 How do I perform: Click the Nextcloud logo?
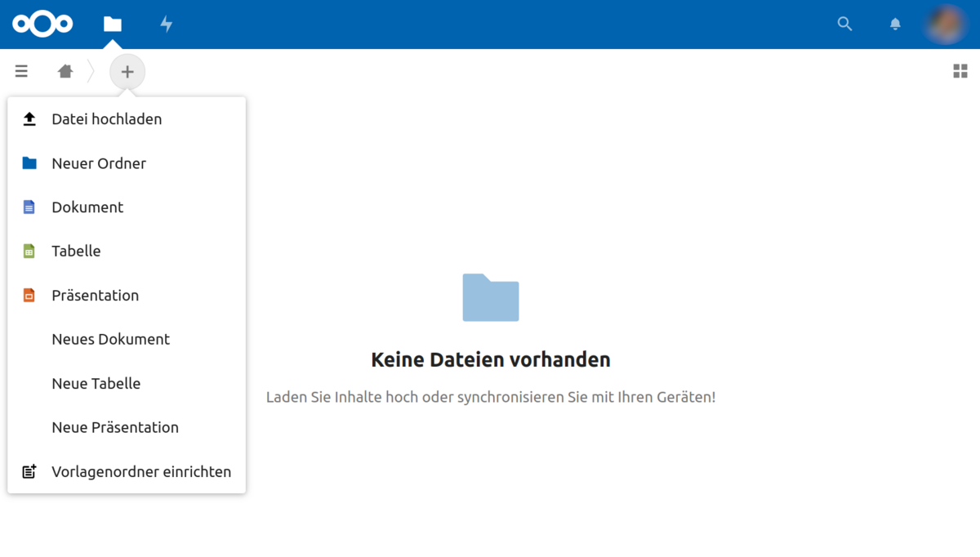42,25
